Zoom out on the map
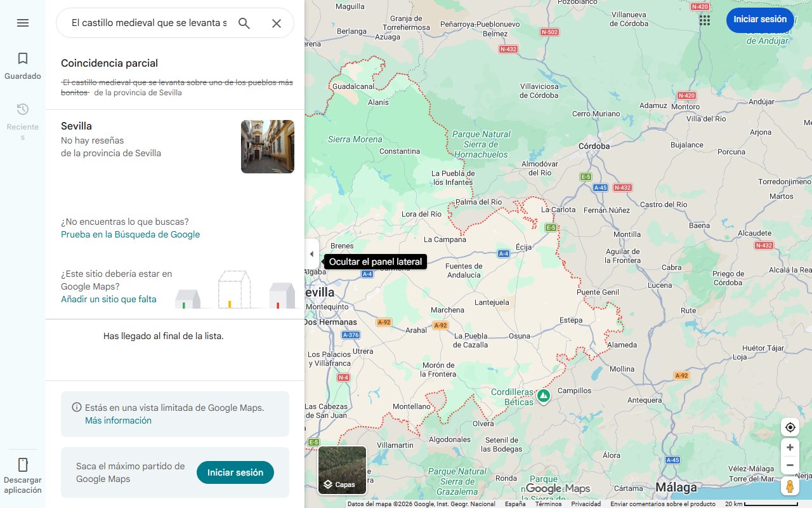This screenshot has height=508, width=812. point(790,465)
